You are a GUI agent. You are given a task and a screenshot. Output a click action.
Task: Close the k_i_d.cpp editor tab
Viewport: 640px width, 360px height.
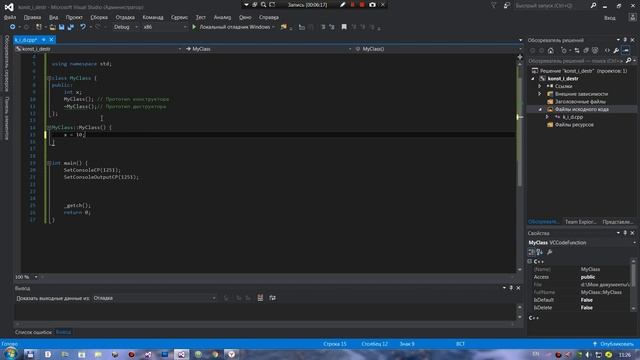(51, 40)
